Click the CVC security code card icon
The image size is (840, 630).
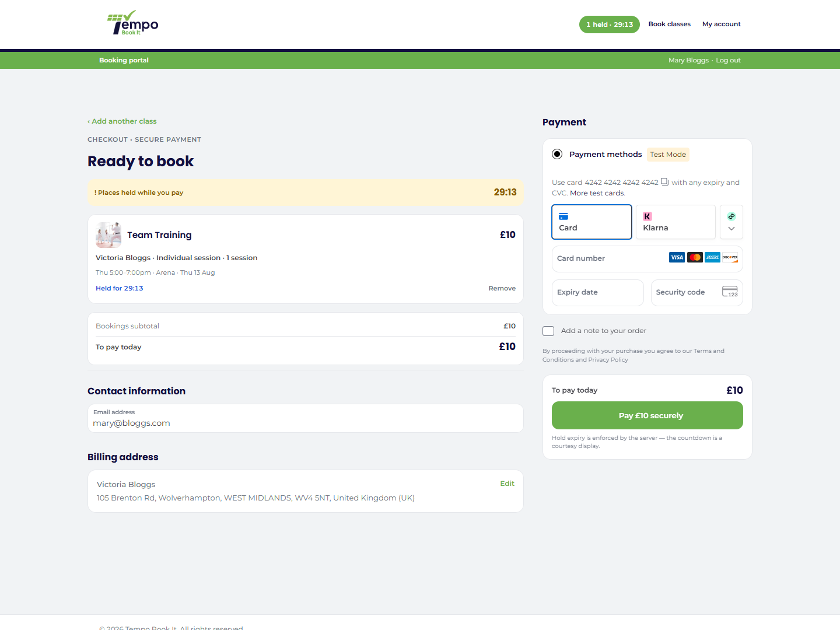tap(730, 292)
